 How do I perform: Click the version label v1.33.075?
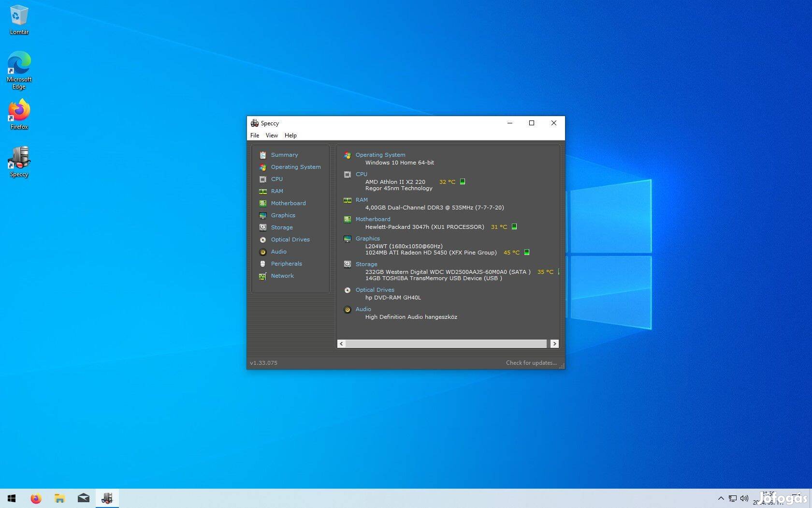coord(263,363)
